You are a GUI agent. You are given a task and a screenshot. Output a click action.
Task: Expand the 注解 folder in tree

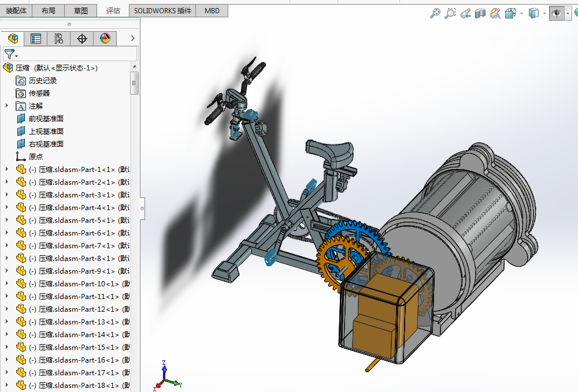point(7,106)
